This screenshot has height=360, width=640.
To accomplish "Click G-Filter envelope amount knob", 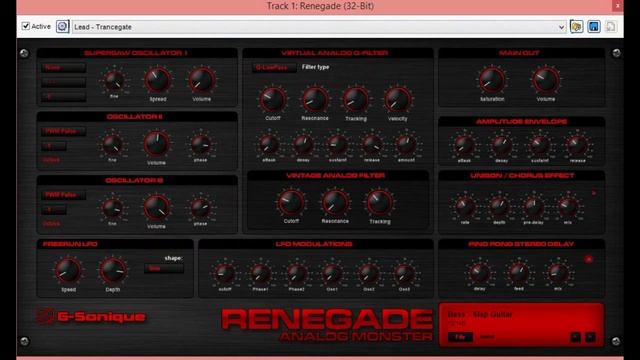I will (406, 144).
